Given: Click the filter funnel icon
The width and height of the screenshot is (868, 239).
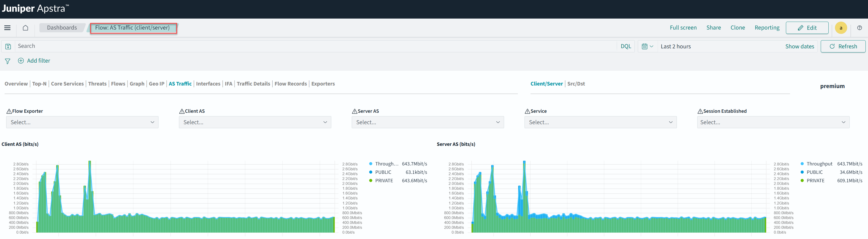Looking at the screenshot, I should pos(7,61).
